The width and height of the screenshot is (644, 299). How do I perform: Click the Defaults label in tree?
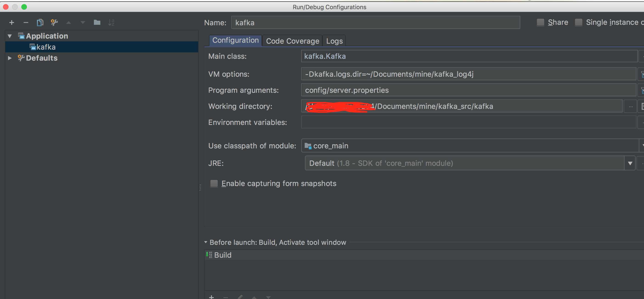(42, 58)
